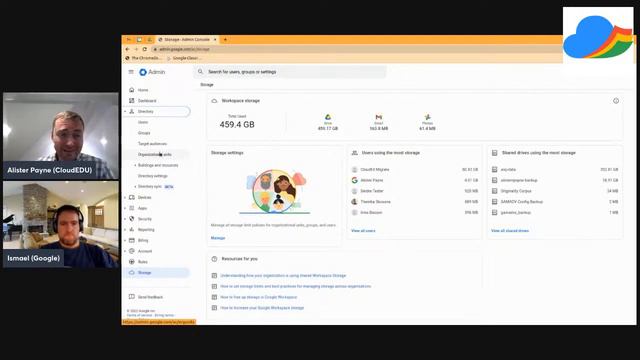The height and width of the screenshot is (360, 640).
Task: Expand the Billing section arrow
Action: [125, 240]
